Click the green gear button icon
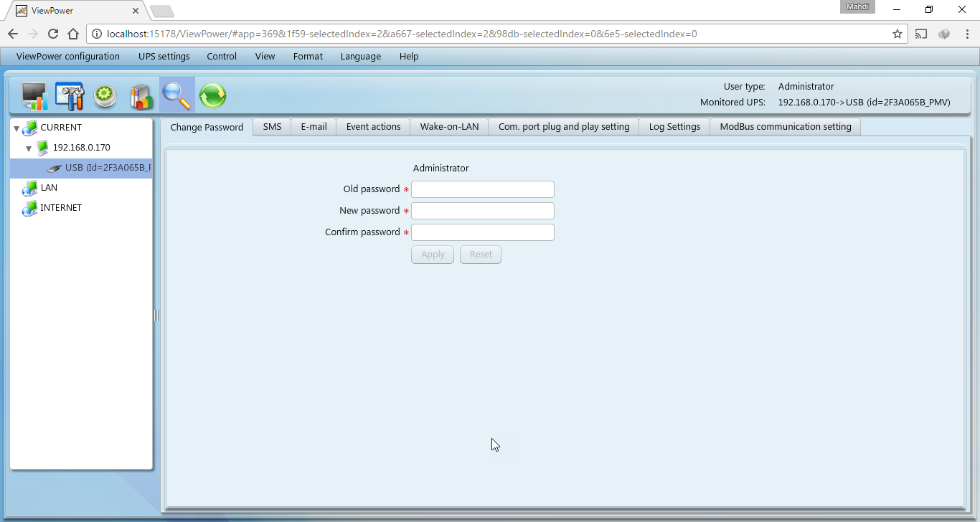The width and height of the screenshot is (980, 522). click(105, 95)
